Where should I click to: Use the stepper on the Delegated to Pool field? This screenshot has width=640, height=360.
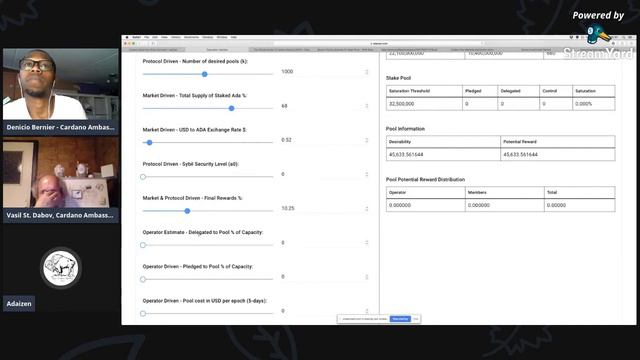click(367, 242)
